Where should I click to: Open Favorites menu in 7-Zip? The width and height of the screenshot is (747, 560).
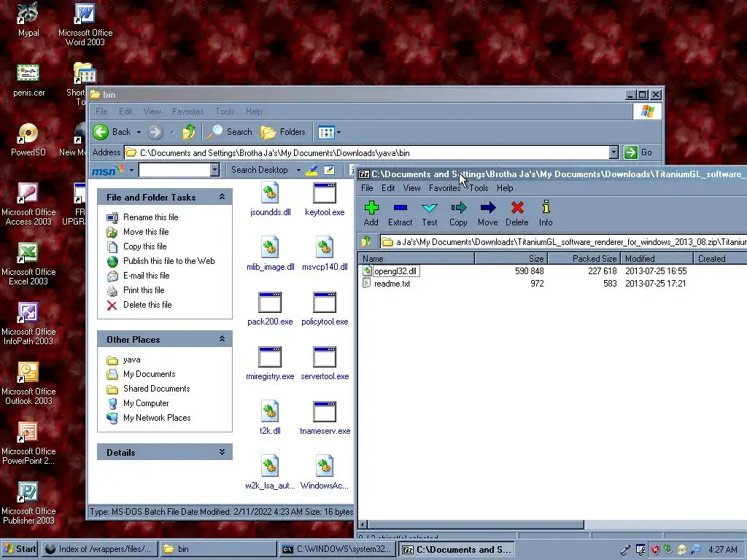click(x=444, y=188)
